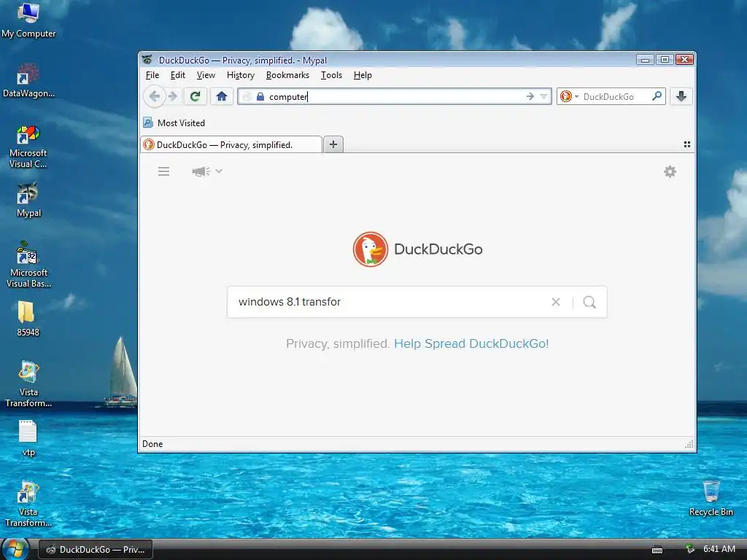Click the resize grip in status bar
The width and height of the screenshot is (747, 560).
coord(689,444)
